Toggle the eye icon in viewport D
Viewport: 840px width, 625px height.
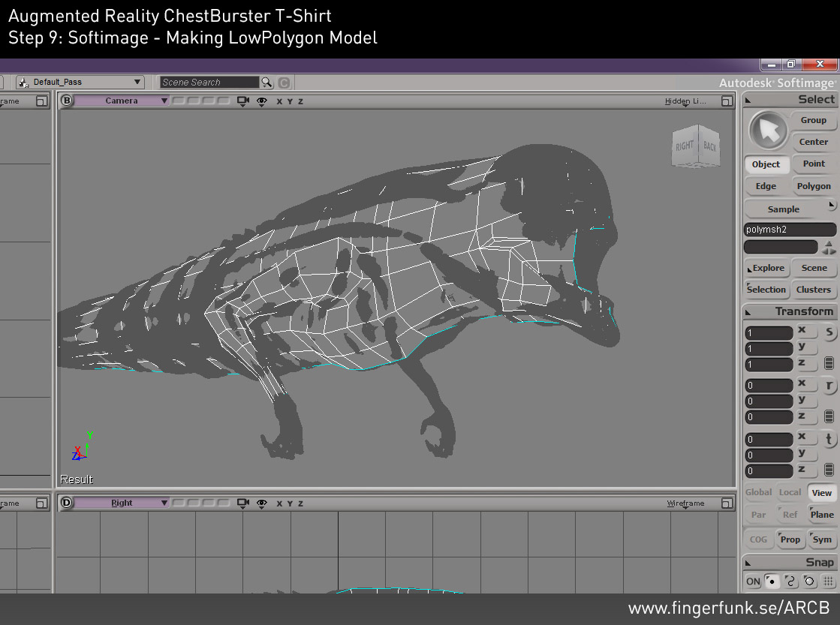point(261,503)
